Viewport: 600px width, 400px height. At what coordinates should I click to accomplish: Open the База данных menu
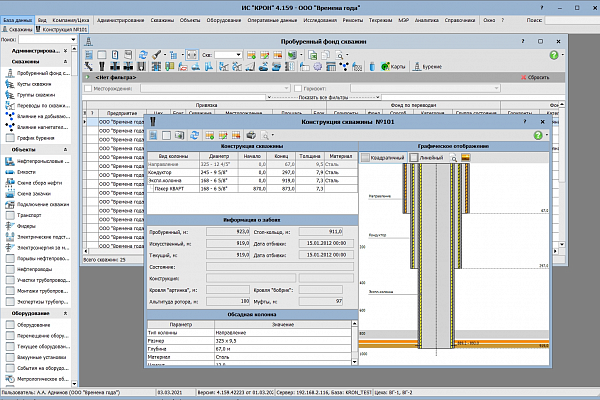pyautogui.click(x=18, y=20)
